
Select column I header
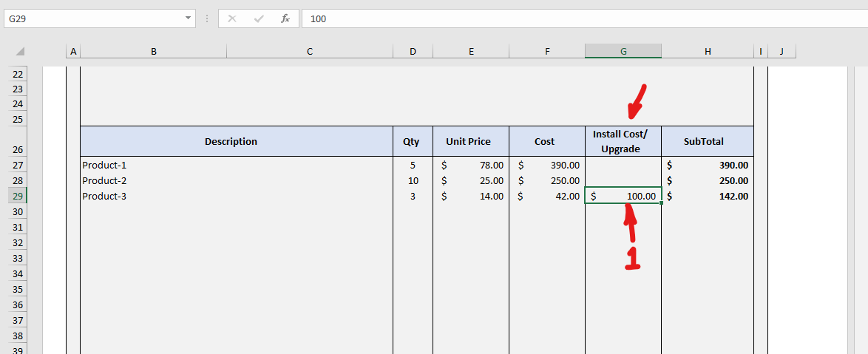[761, 52]
